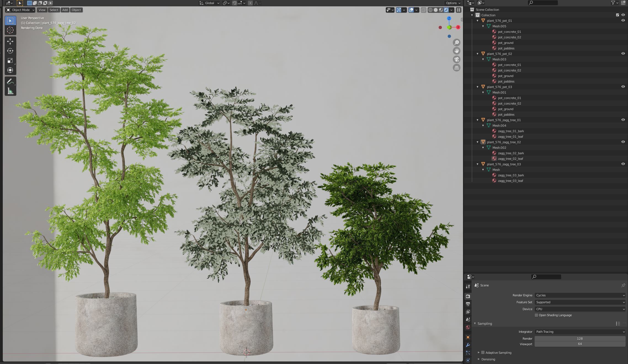Open the Render Engine dropdown
The image size is (628, 364).
click(x=580, y=295)
